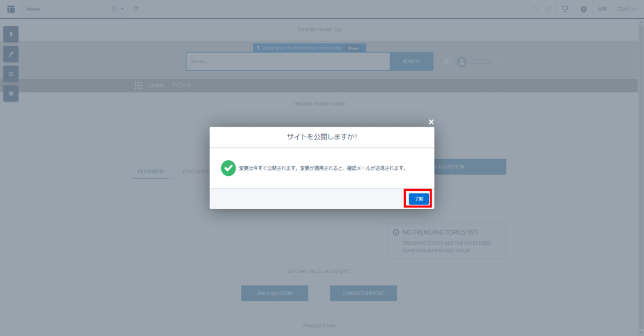Viewport: 644px width, 336px height.
Task: Open the help question mark icon
Action: [x=583, y=9]
